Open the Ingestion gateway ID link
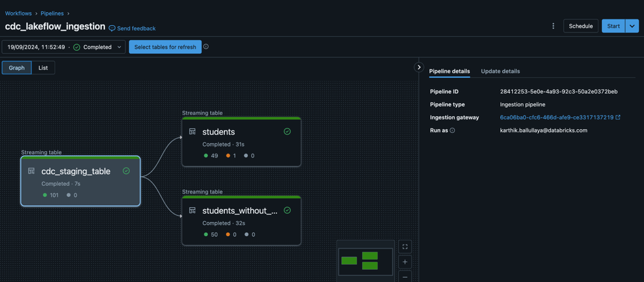This screenshot has height=282, width=644. 556,117
